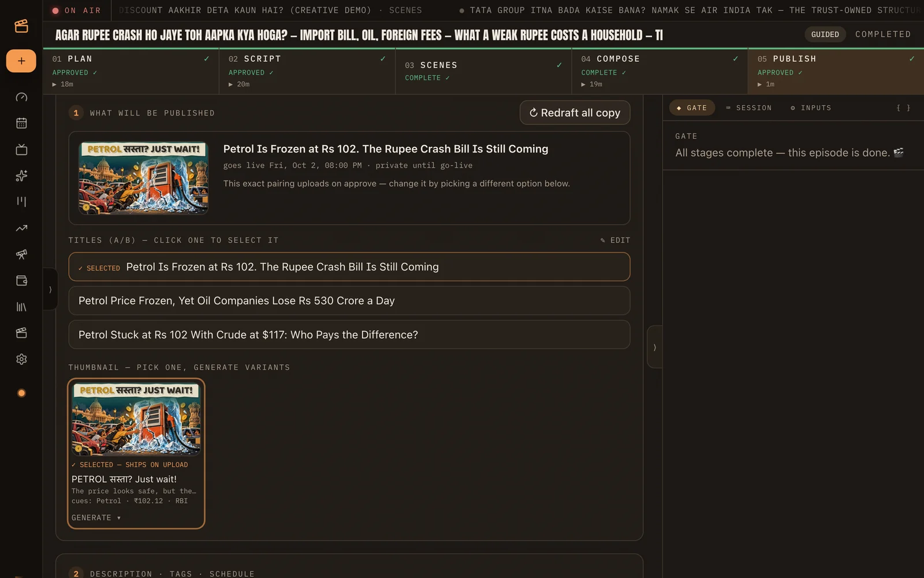The image size is (924, 578).
Task: Open the 01 PLAN stage tab
Action: pos(131,71)
